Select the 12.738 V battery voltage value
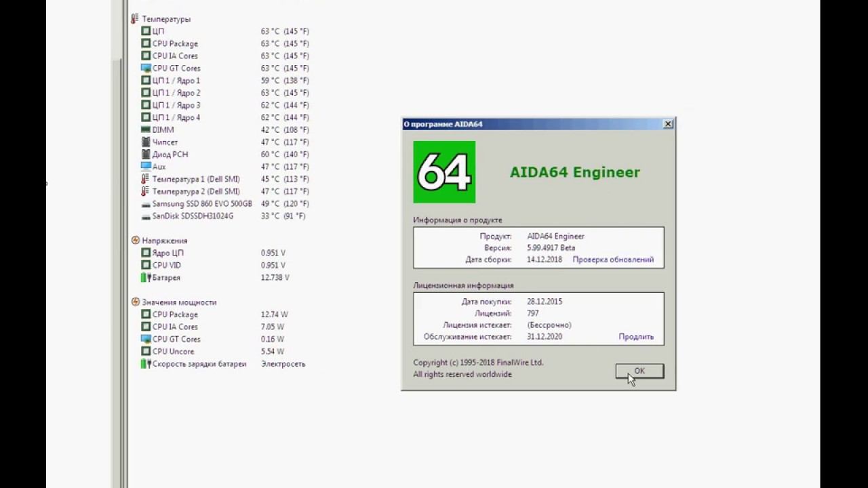This screenshot has height=488, width=868. pos(275,278)
